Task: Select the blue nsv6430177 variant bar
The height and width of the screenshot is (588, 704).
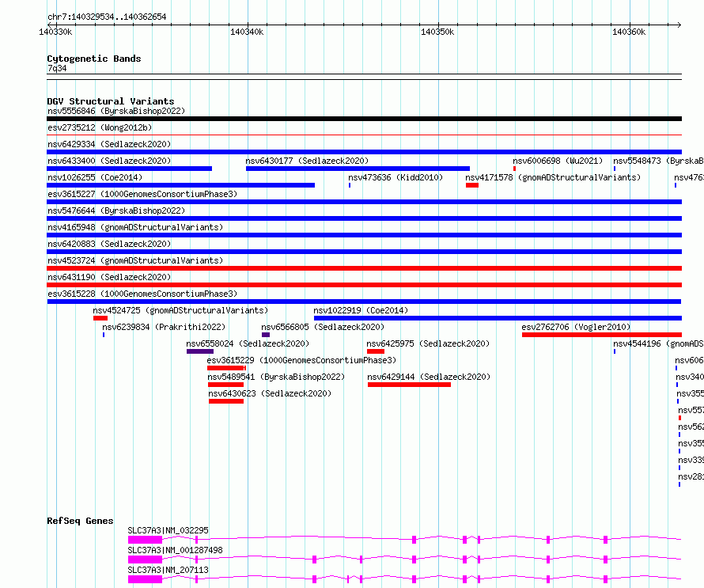Action: [x=358, y=169]
